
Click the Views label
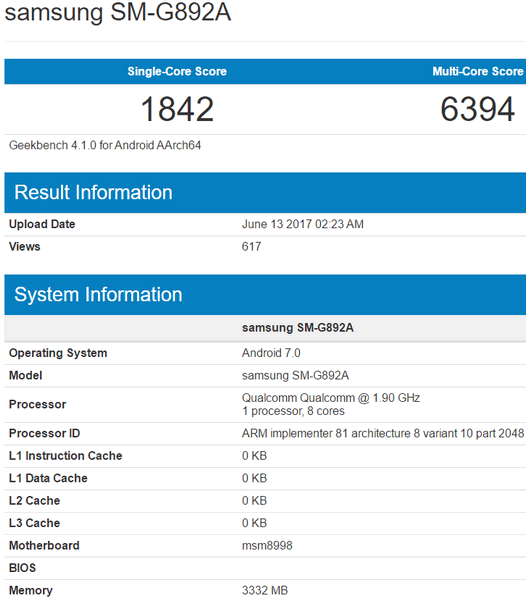point(25,247)
